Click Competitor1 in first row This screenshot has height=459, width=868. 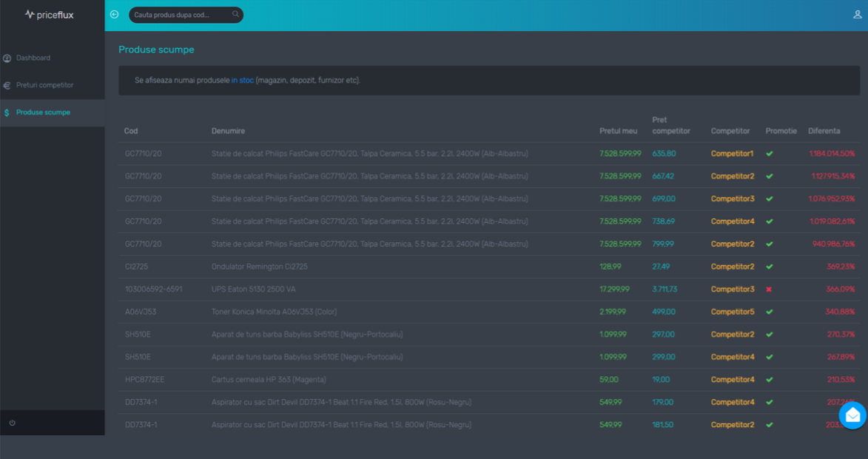pos(732,154)
